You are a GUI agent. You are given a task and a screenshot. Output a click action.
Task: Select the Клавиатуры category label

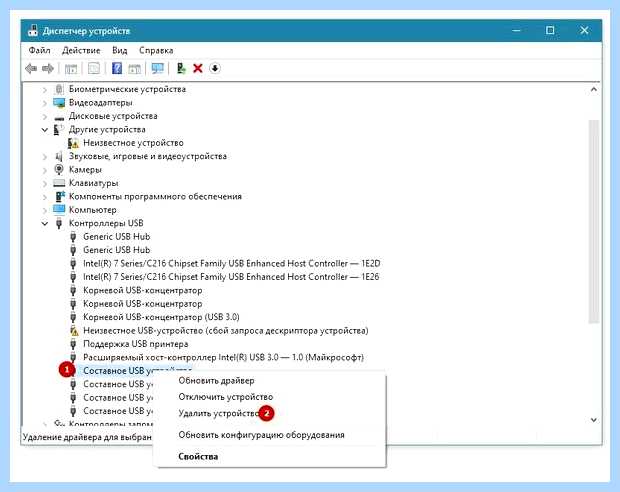pyautogui.click(x=93, y=183)
